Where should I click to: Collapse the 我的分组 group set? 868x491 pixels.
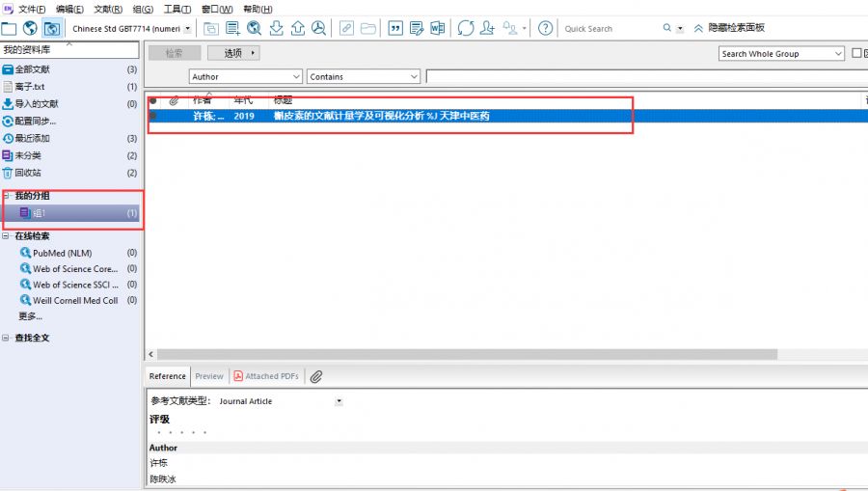tap(7, 196)
